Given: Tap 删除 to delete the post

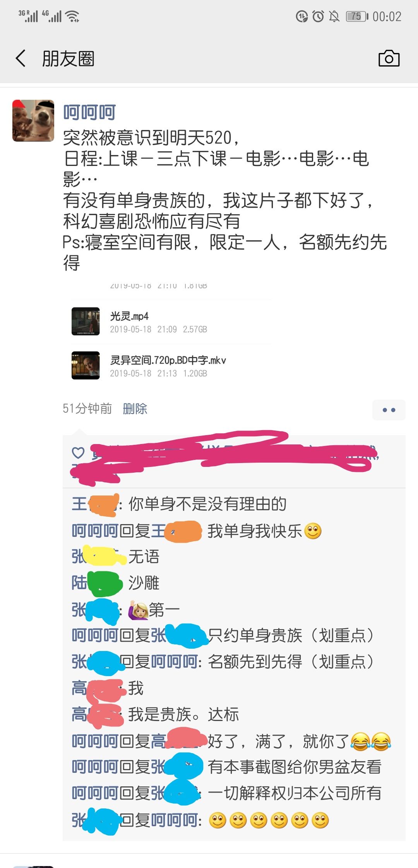Looking at the screenshot, I should (x=135, y=409).
